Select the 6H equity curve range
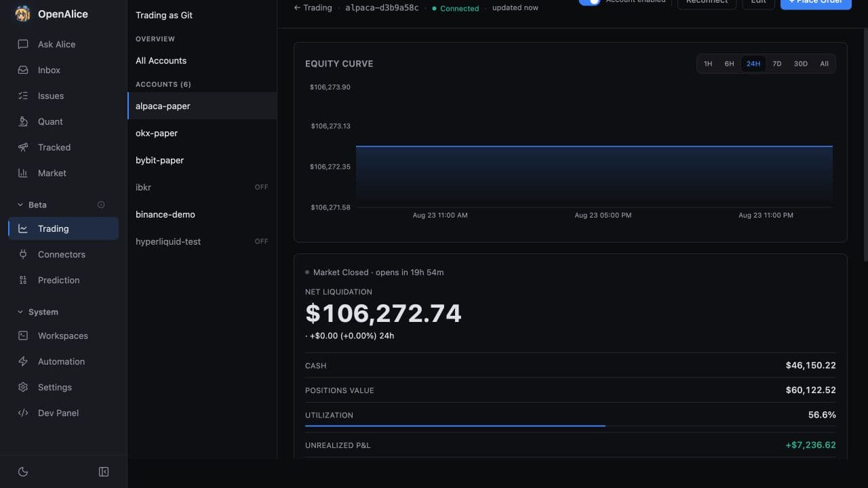This screenshot has width=868, height=488. [x=730, y=64]
